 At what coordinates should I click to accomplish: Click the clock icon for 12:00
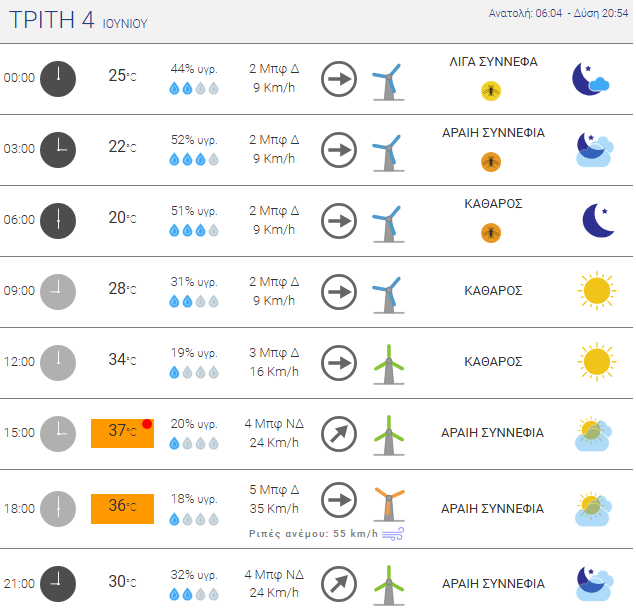[58, 363]
